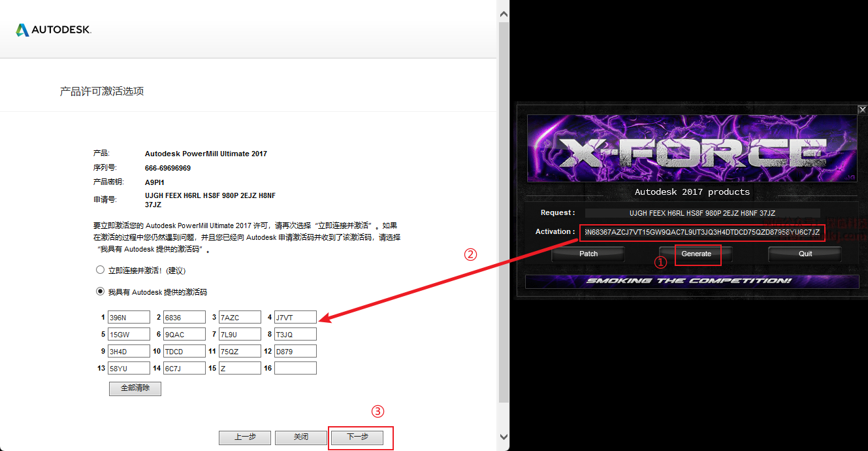Click activation code field 13 containing 58YU
The width and height of the screenshot is (868, 451).
(x=129, y=368)
